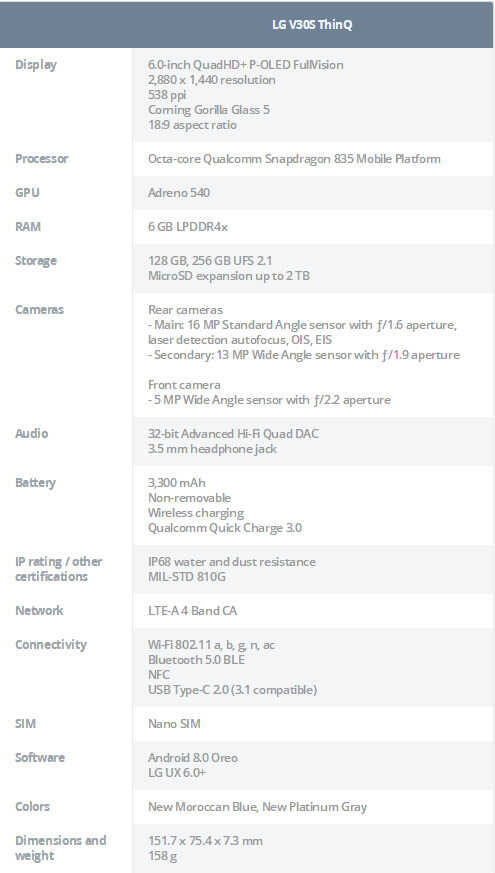Select the 32-bit Advanced Hi-Fi Quad DAC text
Screen dimensions: 495x873
[x=233, y=434]
